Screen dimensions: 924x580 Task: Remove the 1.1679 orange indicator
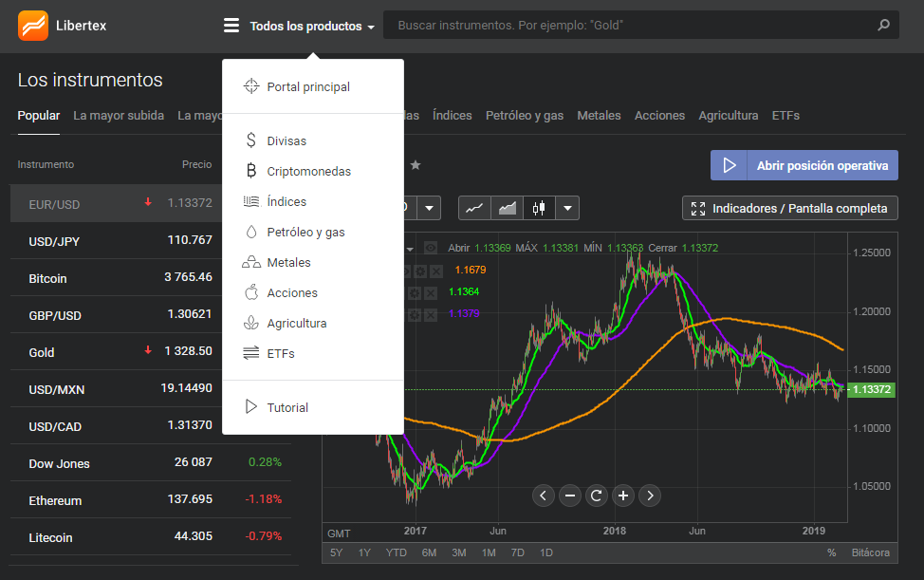436,271
